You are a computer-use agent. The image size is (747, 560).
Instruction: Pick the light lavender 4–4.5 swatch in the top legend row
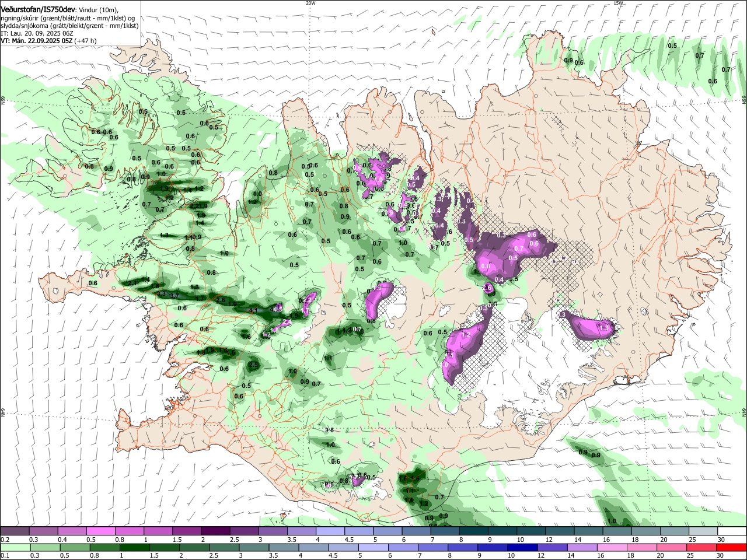pyautogui.click(x=330, y=531)
